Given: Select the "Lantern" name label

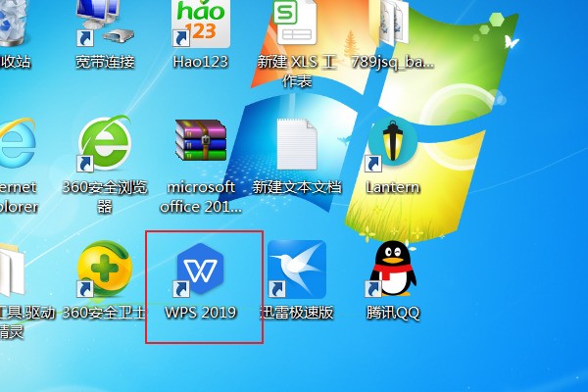Looking at the screenshot, I should (x=392, y=187).
